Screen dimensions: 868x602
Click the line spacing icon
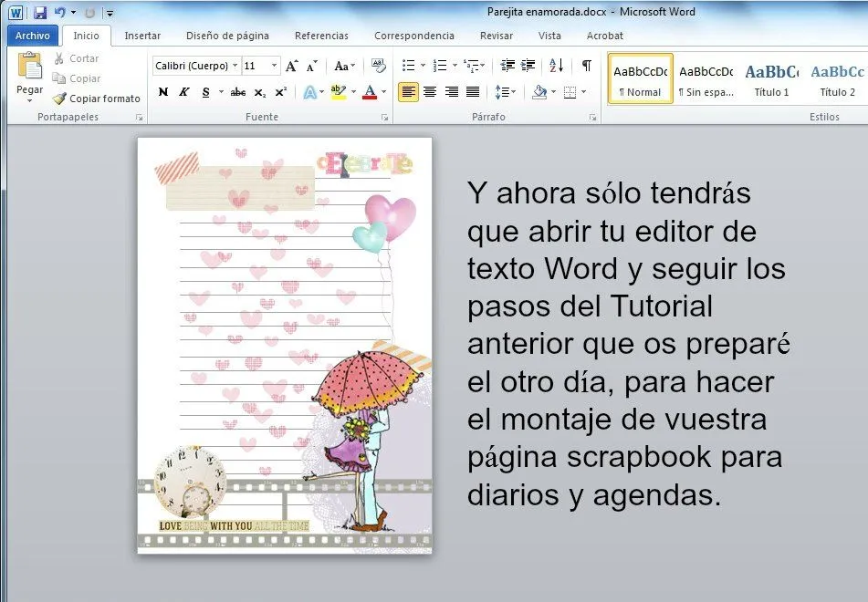pos(501,92)
